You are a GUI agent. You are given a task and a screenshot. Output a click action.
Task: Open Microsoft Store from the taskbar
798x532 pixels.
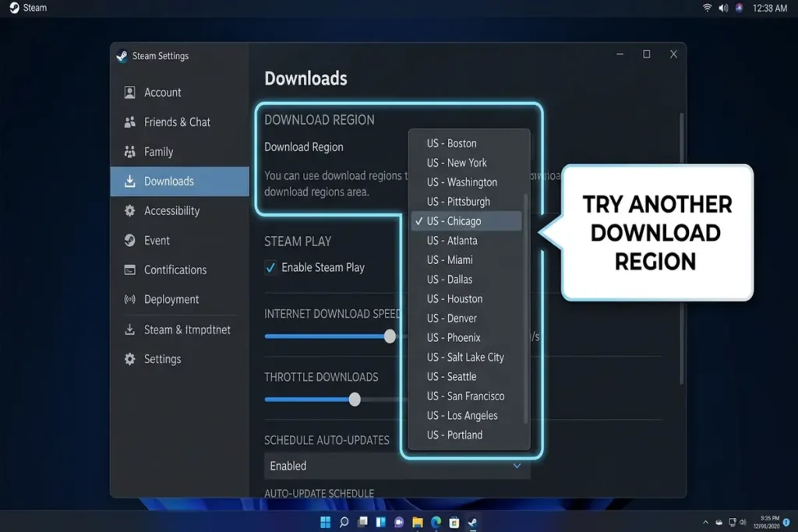tap(454, 523)
